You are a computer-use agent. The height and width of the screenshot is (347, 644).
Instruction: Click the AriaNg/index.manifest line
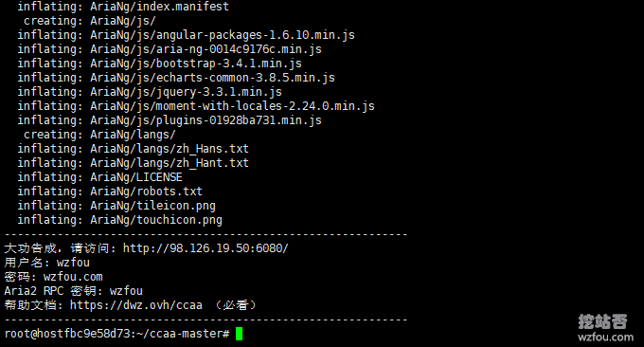pos(123,7)
